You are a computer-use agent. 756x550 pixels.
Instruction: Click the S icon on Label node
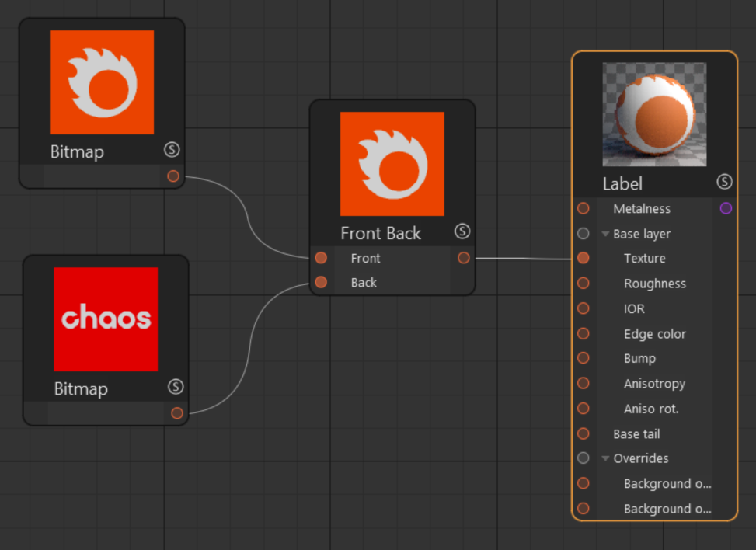[724, 182]
